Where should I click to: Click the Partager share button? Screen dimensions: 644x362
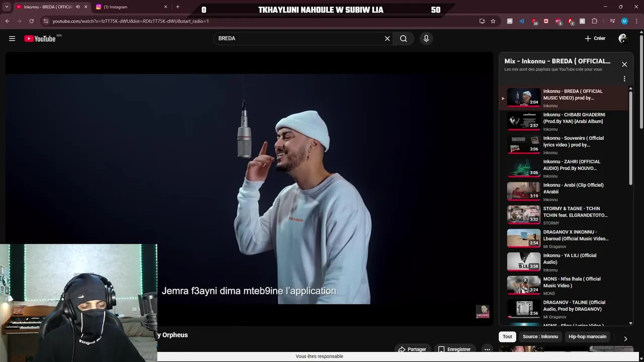(x=412, y=349)
